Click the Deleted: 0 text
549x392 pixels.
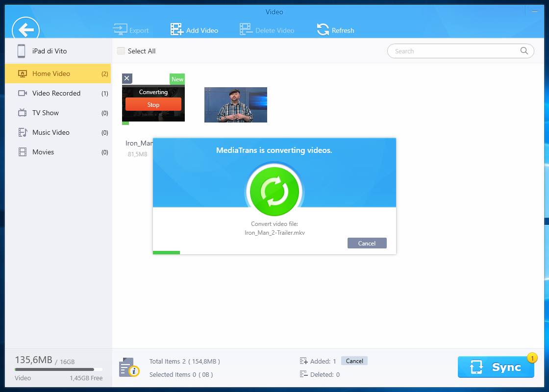(325, 374)
